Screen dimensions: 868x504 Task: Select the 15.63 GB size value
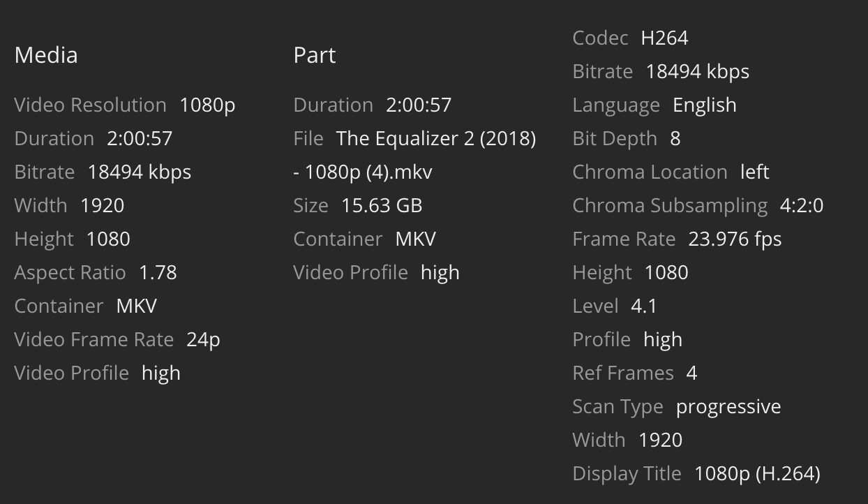click(x=382, y=206)
